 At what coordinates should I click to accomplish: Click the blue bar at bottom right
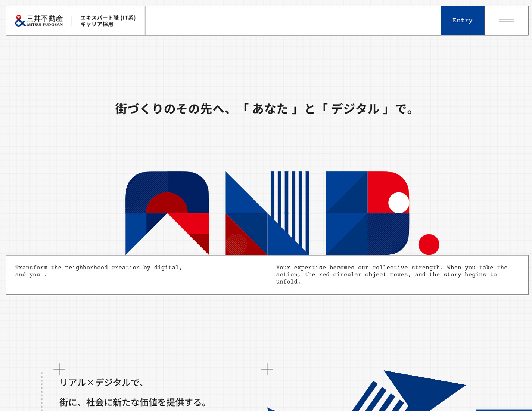(504, 410)
